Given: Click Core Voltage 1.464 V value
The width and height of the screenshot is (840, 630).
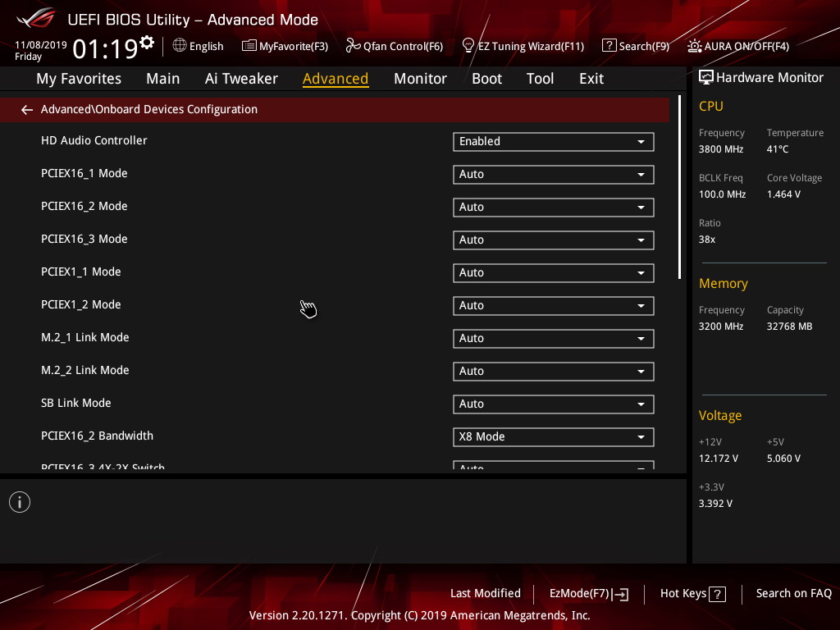Looking at the screenshot, I should (x=783, y=194).
